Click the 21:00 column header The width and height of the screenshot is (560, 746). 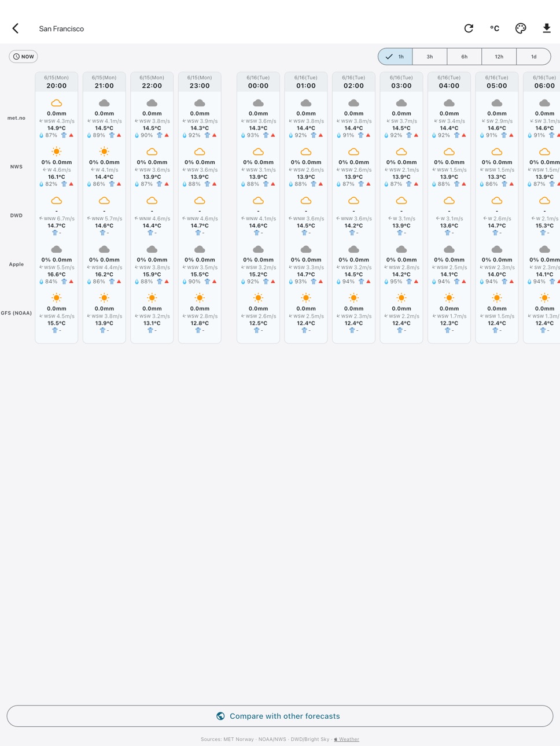(x=104, y=82)
